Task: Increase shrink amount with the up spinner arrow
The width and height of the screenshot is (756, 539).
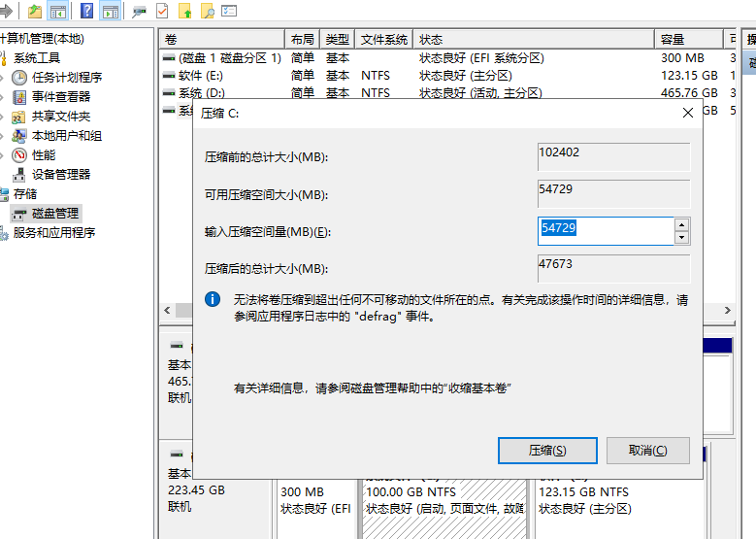Action: tap(681, 224)
